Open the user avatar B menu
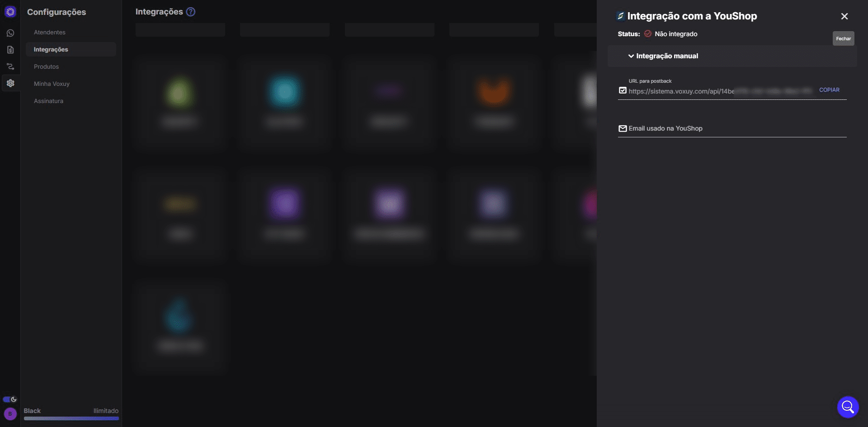This screenshot has height=427, width=868. click(x=10, y=413)
